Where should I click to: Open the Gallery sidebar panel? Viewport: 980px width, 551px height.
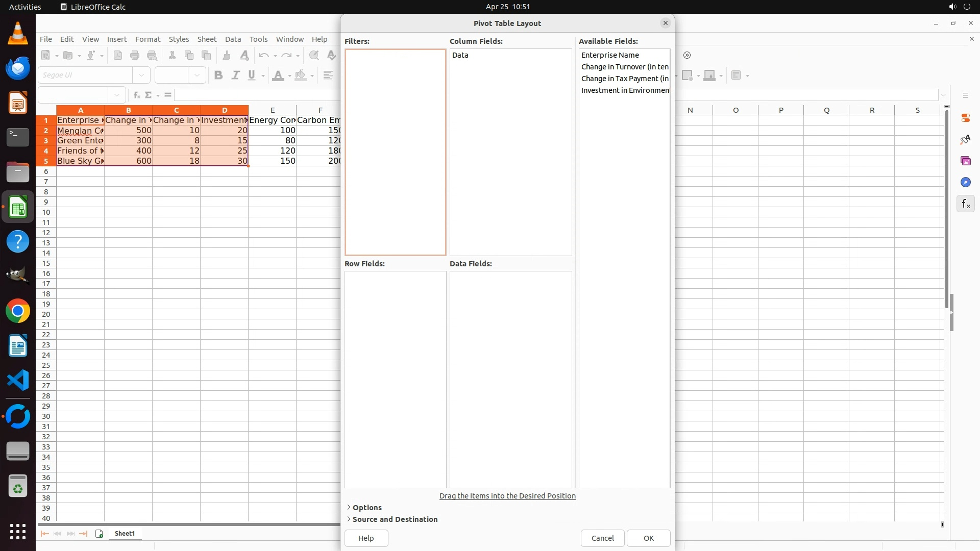tap(965, 161)
